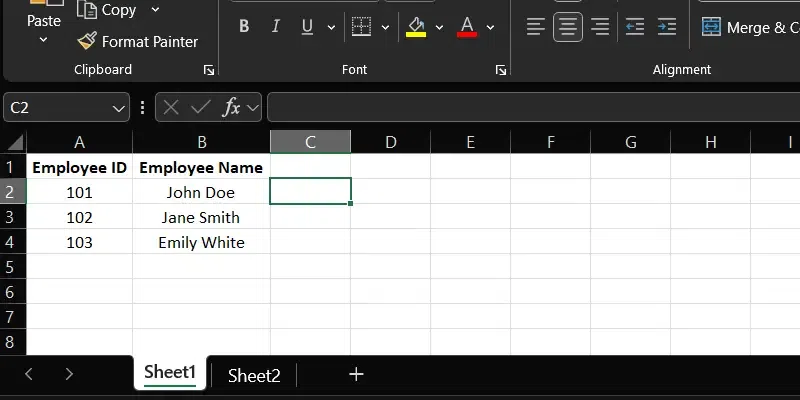The image size is (800, 400).
Task: Select cell containing 103
Action: (x=80, y=242)
